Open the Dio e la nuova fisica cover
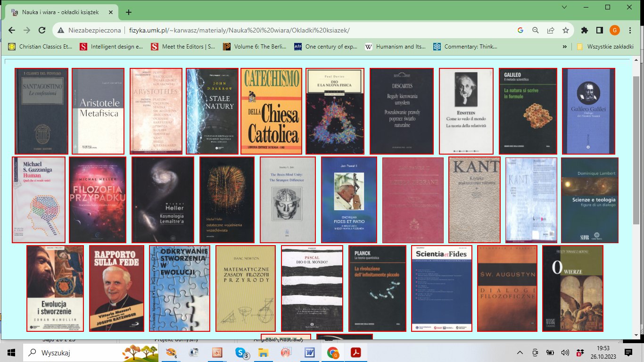Screen dimensions: 644x362 (335, 111)
